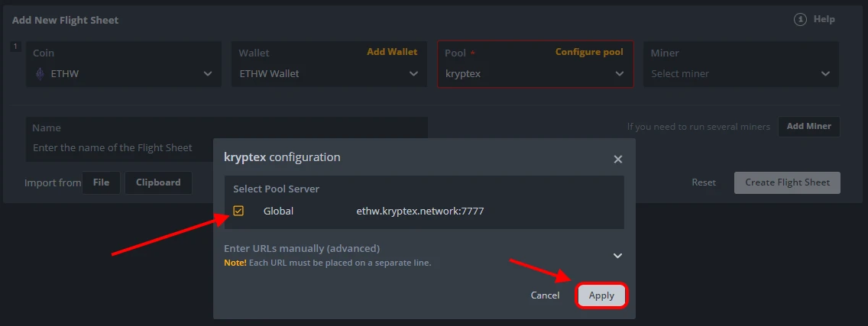
Task: Click the Reset button
Action: point(704,182)
